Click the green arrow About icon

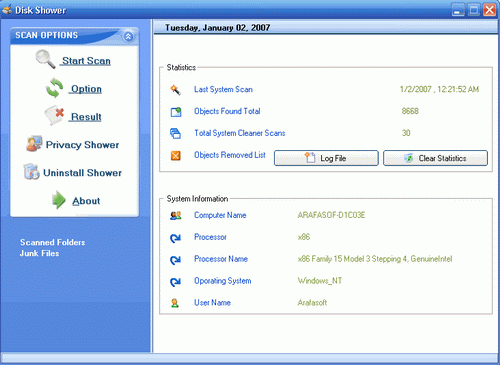(59, 200)
